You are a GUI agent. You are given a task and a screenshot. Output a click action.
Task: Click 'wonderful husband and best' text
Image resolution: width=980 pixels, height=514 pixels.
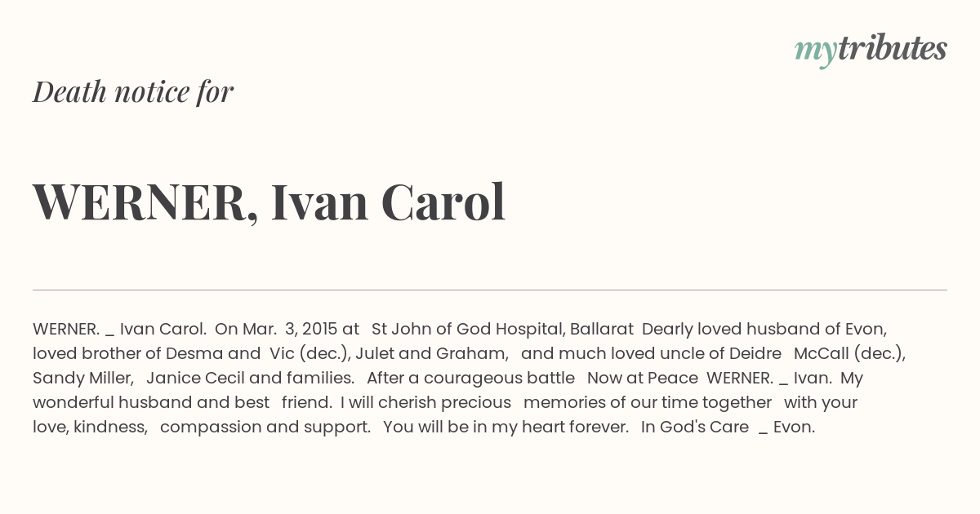151,402
